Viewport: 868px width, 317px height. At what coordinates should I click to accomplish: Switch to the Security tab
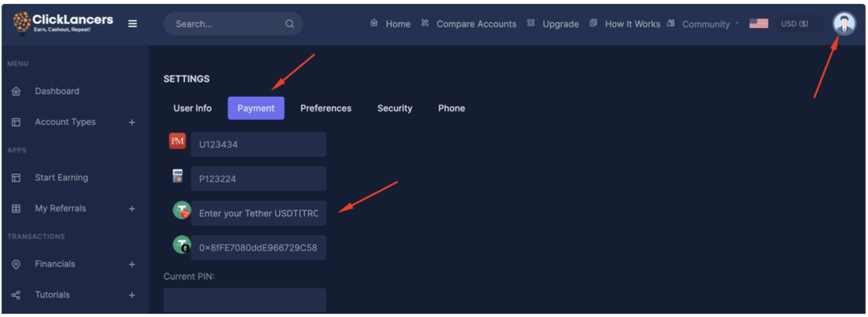(x=395, y=108)
